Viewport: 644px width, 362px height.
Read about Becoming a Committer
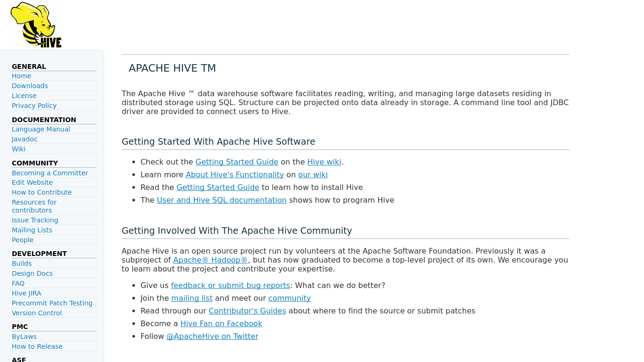[x=50, y=173]
